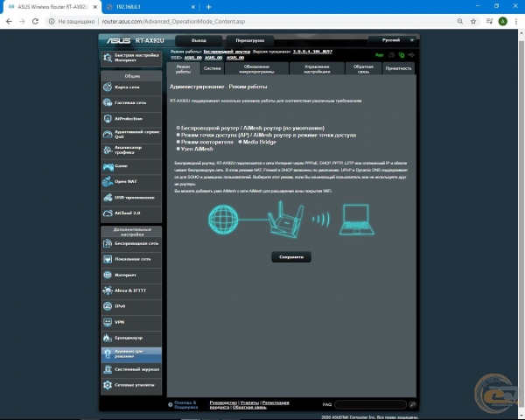
Task: Open the Помощь & Поддержка link
Action: point(185,405)
